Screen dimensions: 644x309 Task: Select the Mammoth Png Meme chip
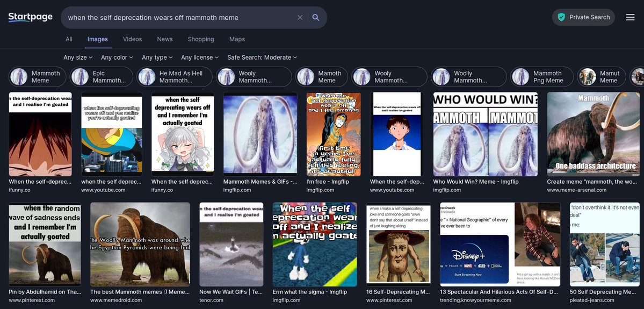click(542, 77)
